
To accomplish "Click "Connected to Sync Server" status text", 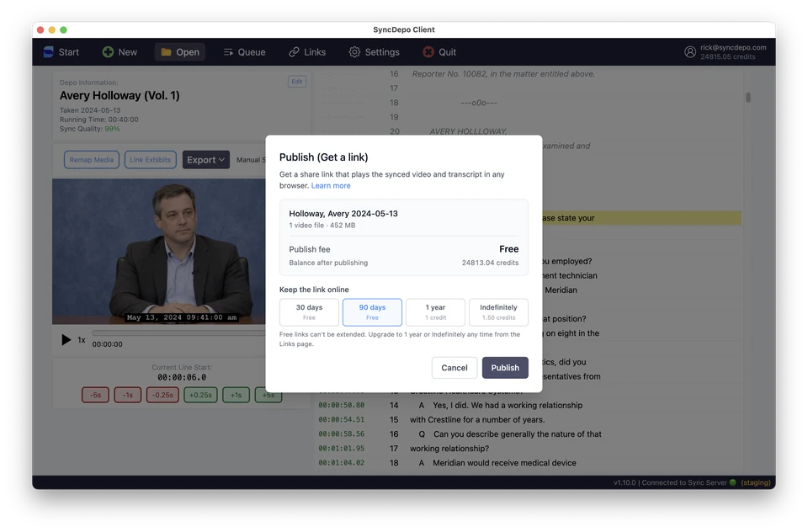I will tap(684, 482).
